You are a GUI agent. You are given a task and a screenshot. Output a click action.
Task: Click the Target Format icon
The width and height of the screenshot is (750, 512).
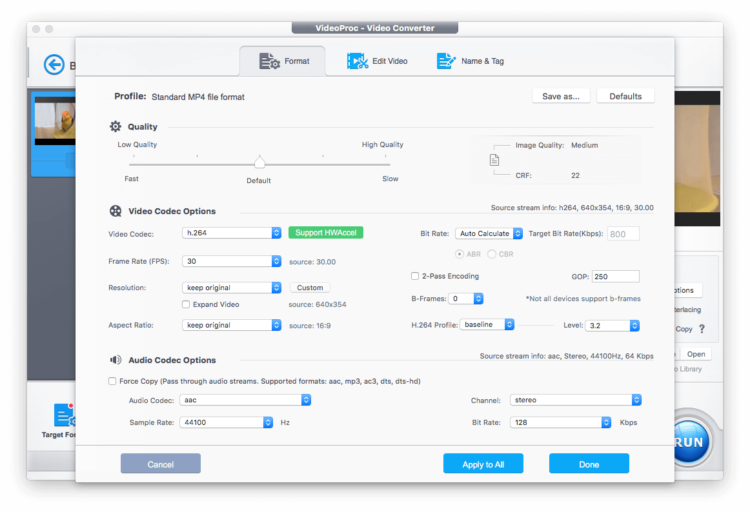[64, 415]
